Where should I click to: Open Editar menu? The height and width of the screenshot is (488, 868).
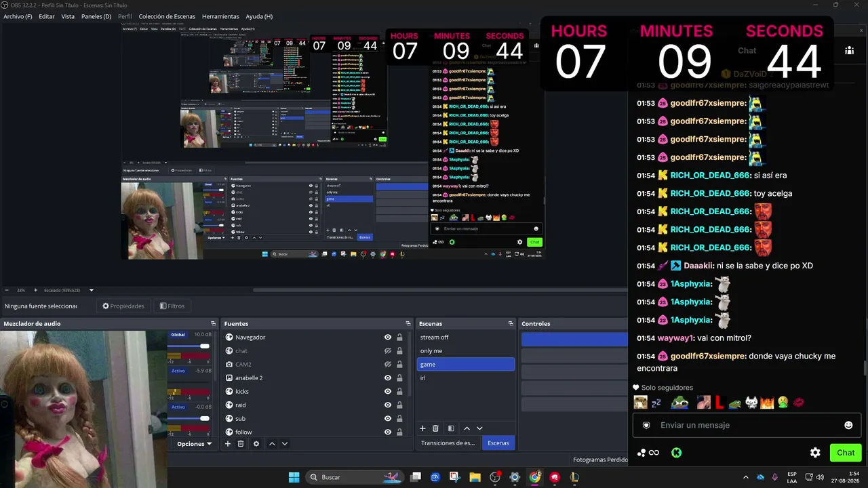point(47,16)
